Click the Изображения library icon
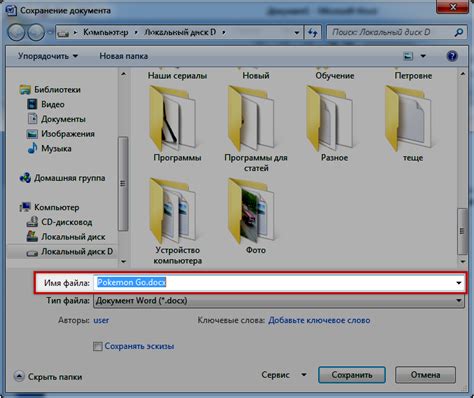Screen dimensions: 474x398 tap(32, 134)
